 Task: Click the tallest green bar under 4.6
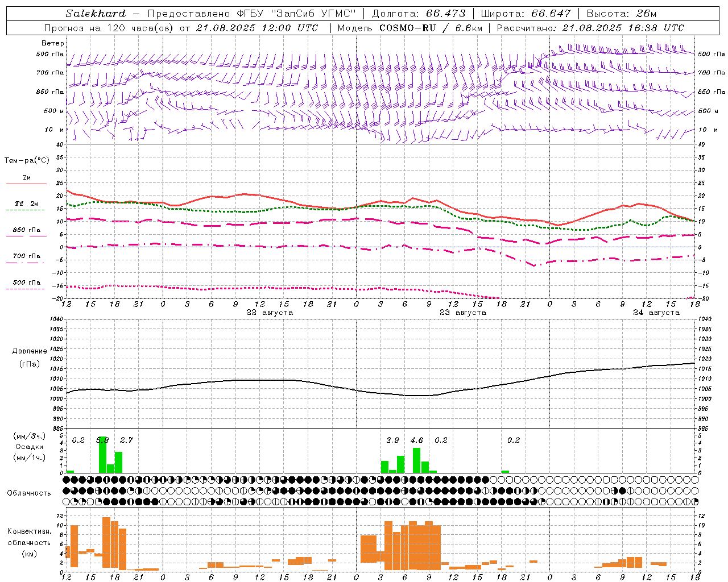(x=417, y=460)
